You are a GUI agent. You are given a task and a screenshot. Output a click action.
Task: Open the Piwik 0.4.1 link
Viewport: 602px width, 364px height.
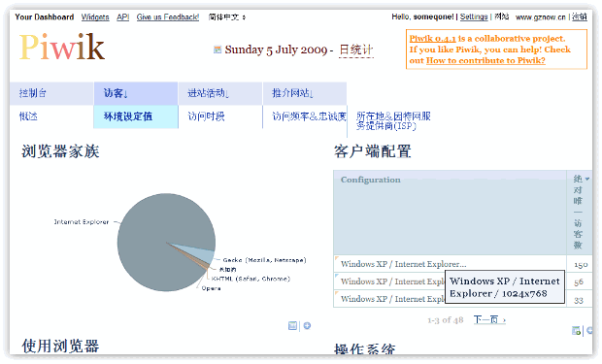[x=432, y=39]
